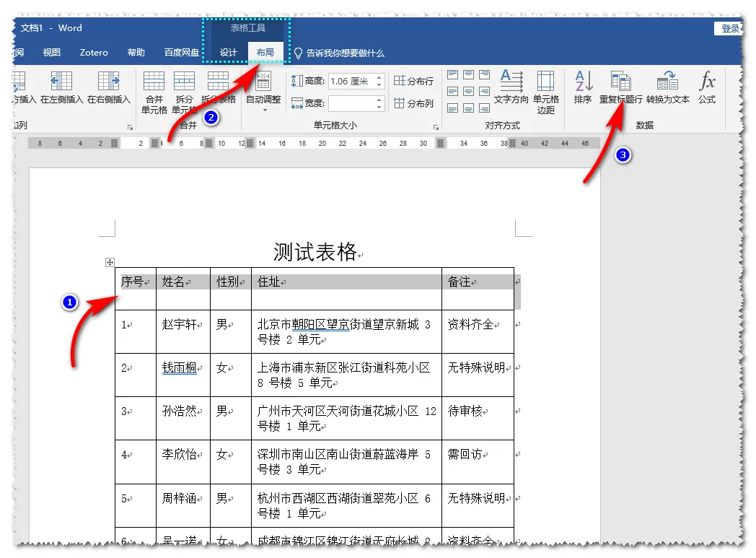Image resolution: width=756 pixels, height=558 pixels.
Task: Align cell content top left
Action: (x=453, y=75)
